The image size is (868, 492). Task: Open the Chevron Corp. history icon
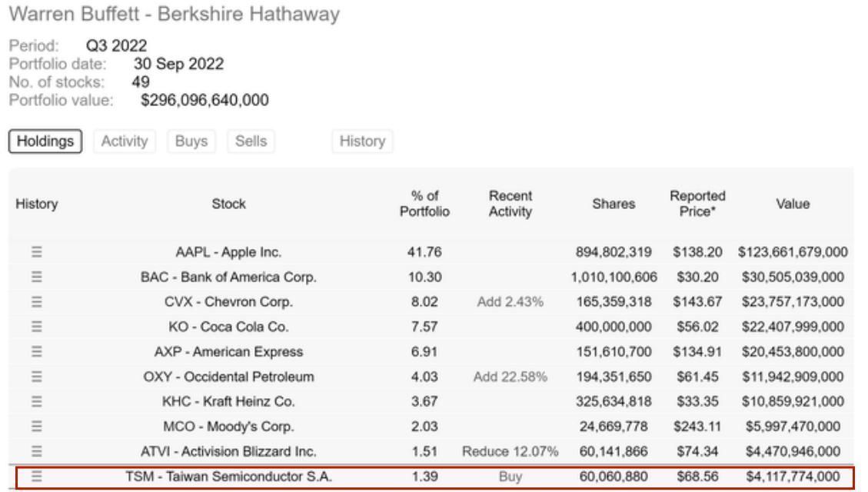(x=36, y=302)
